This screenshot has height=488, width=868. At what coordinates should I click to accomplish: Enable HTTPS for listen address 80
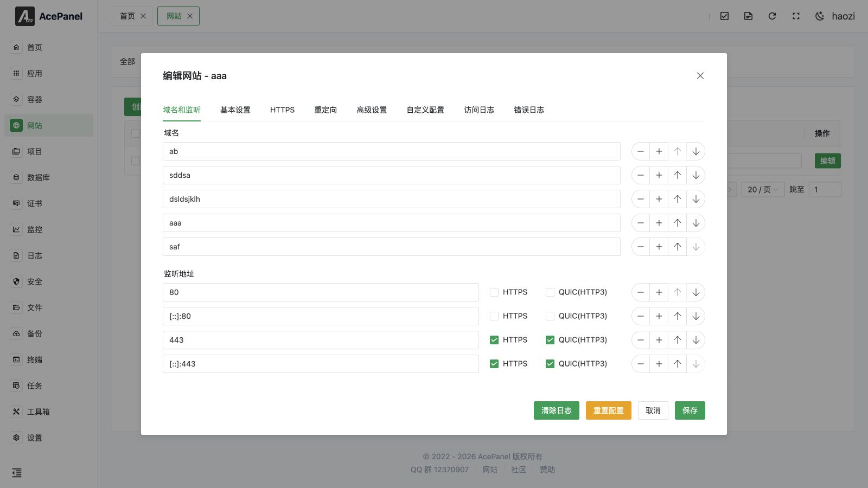[x=494, y=292]
